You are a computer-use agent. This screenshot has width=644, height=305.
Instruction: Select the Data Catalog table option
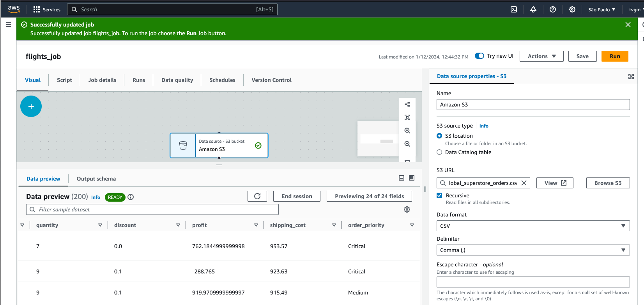[x=439, y=152]
